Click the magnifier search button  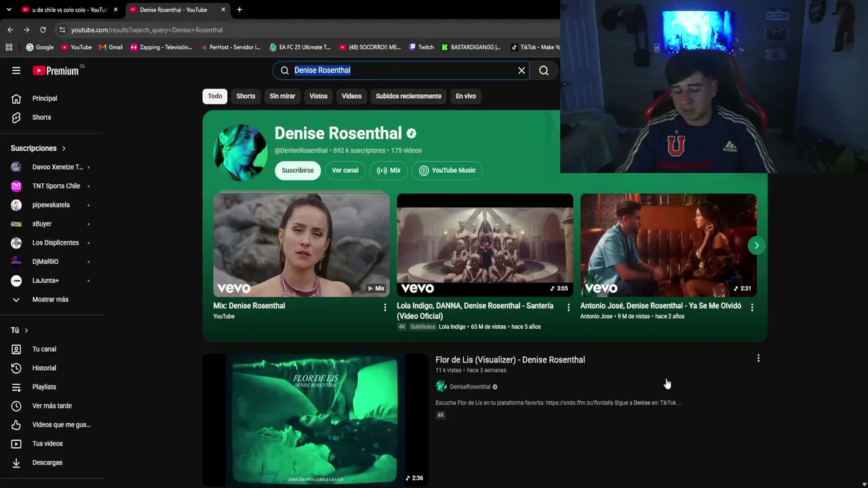pyautogui.click(x=544, y=70)
